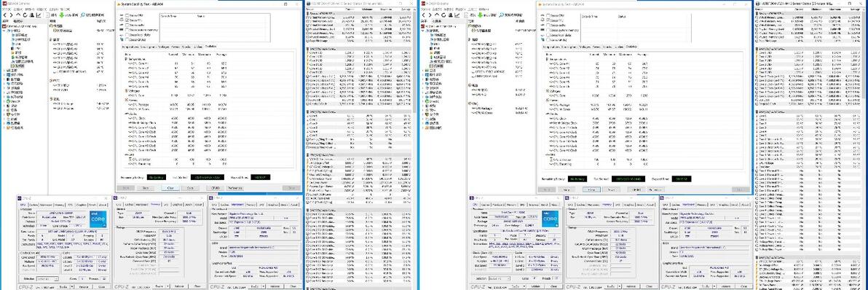The width and height of the screenshot is (868, 290).
Task: Click Refresh icon in right AIDA64 toolbar
Action: pyautogui.click(x=443, y=15)
